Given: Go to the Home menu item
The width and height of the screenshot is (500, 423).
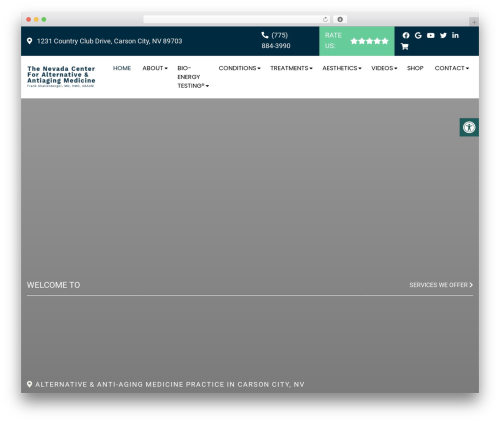Looking at the screenshot, I should pos(122,68).
